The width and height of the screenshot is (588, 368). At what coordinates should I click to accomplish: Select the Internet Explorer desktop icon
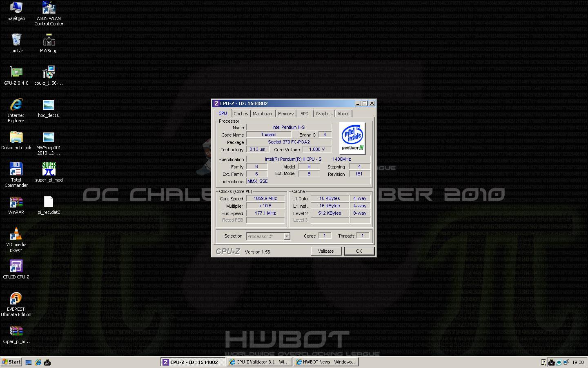pos(16,110)
